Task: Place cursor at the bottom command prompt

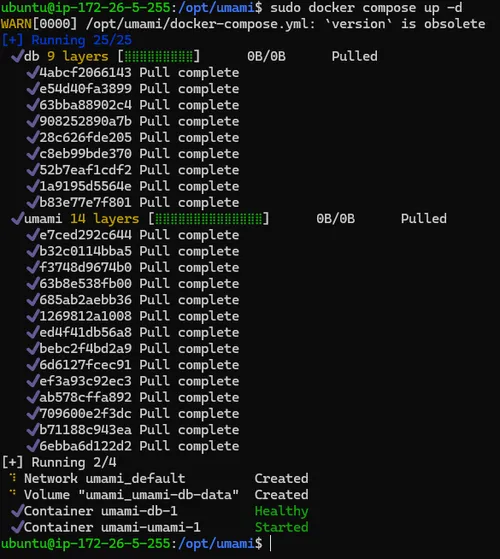Action: (x=270, y=543)
